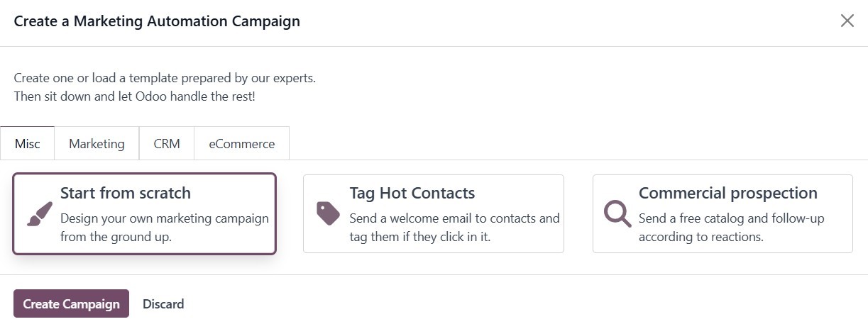The width and height of the screenshot is (868, 329).
Task: Click the magnifying glass icon on Commercial prospection
Action: pos(617,213)
